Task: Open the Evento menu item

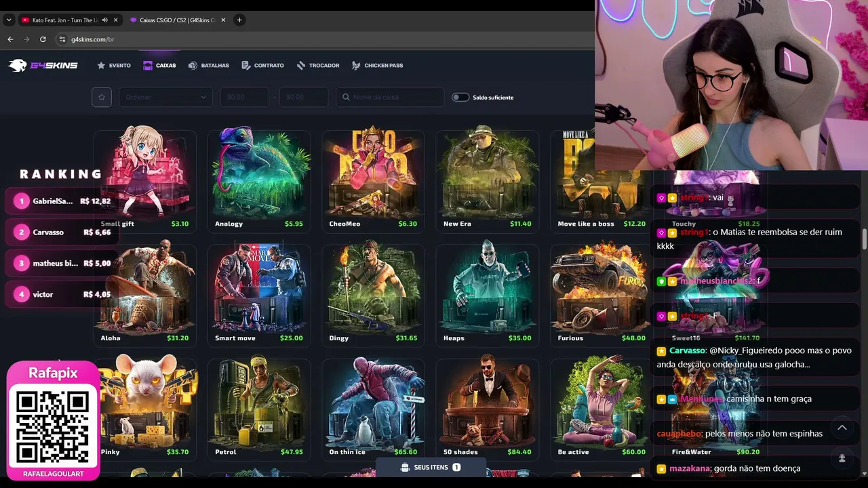Action: (114, 66)
